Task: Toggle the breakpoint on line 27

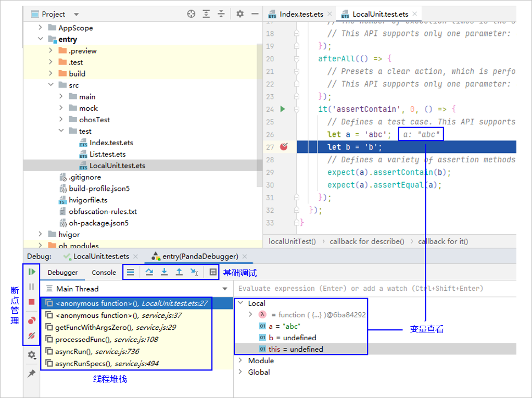Action: point(284,147)
